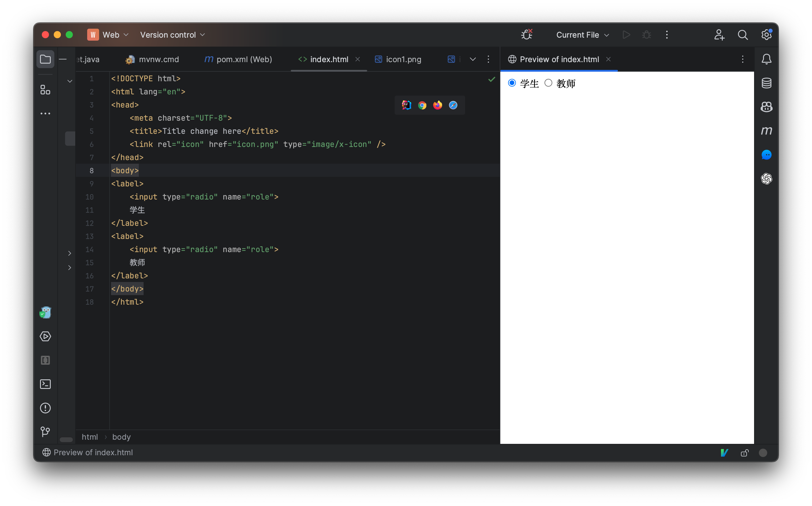Open the Database tool window
Screen dimensions: 812x506
[x=766, y=83]
